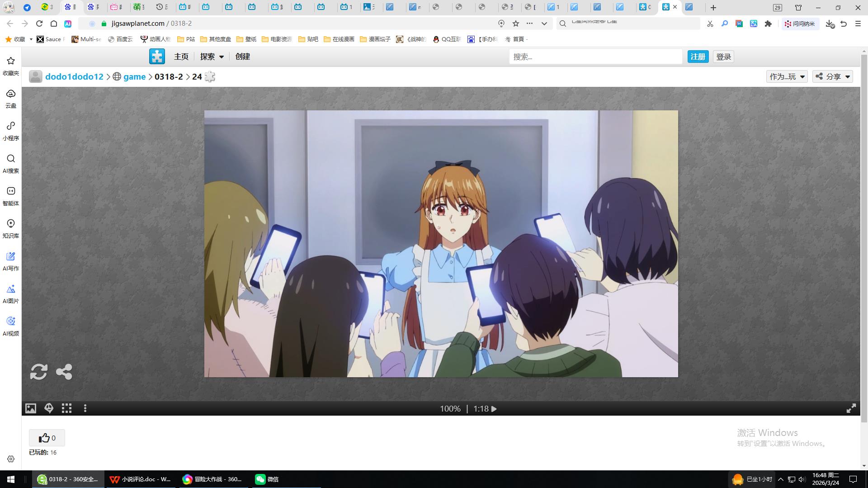The width and height of the screenshot is (868, 488).
Task: Click the blue 注册 register button
Action: [698, 57]
